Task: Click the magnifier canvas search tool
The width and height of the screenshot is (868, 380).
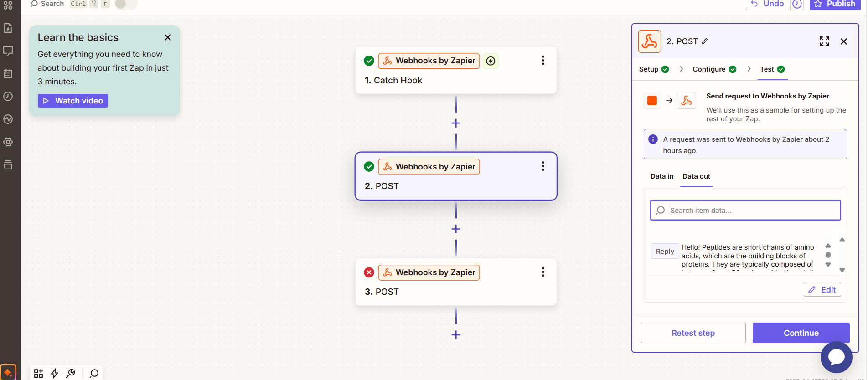Action: tap(94, 374)
